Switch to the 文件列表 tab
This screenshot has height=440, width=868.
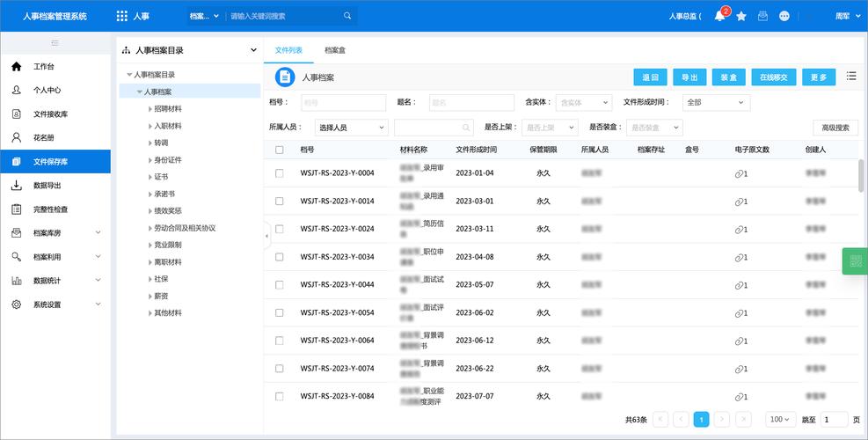[x=289, y=50]
